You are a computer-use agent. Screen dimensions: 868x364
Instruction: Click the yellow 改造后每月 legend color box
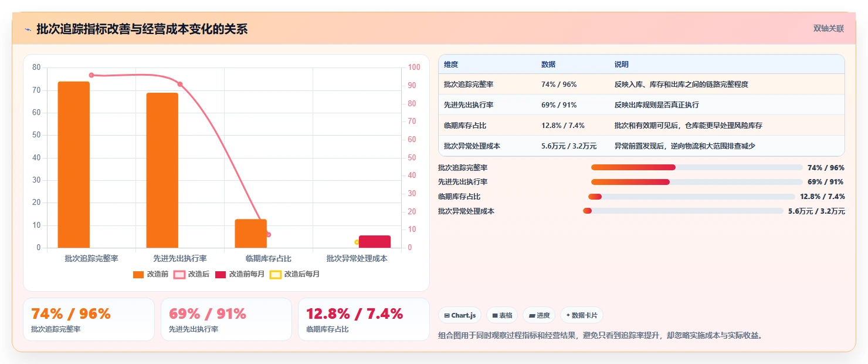[x=276, y=274]
